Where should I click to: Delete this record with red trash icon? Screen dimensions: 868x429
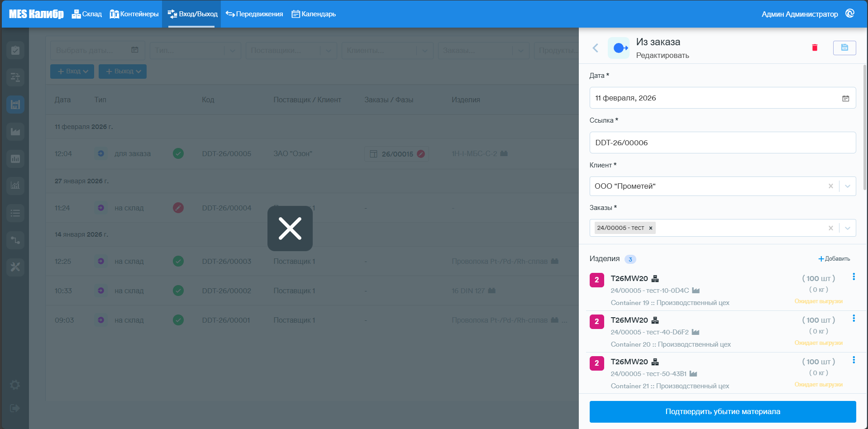815,48
